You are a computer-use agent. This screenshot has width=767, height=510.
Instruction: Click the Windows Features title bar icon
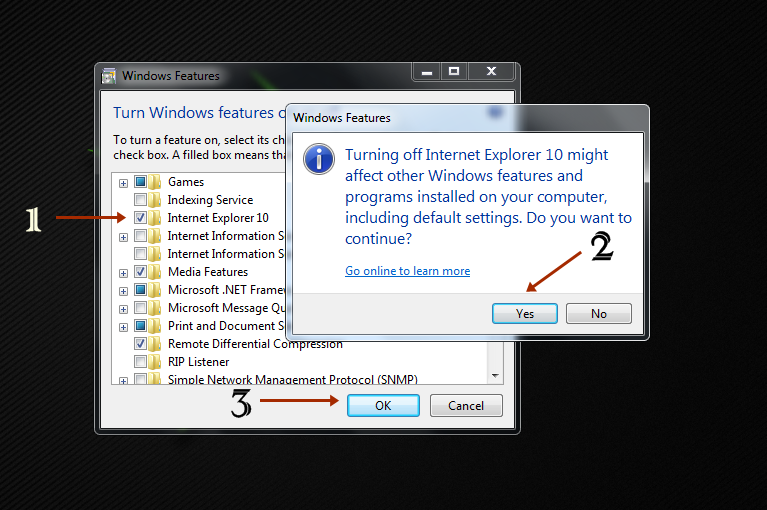pos(109,76)
